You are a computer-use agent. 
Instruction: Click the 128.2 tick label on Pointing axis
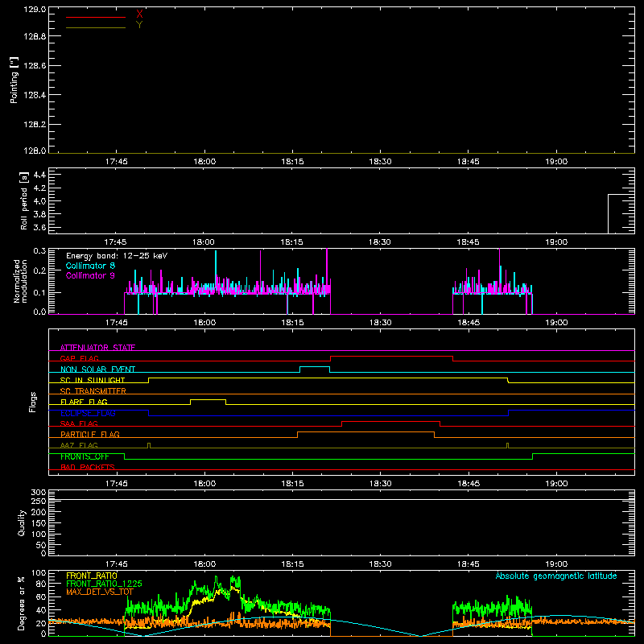[35, 125]
